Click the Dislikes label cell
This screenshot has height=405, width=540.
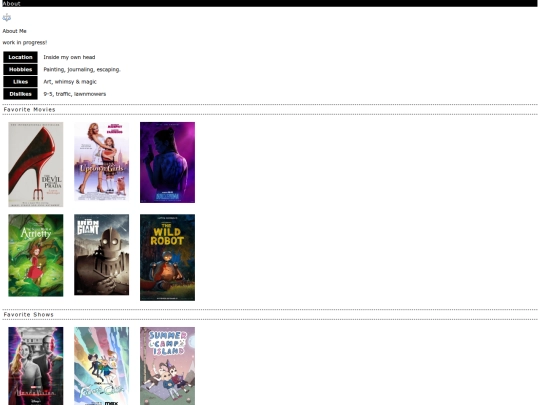click(20, 94)
